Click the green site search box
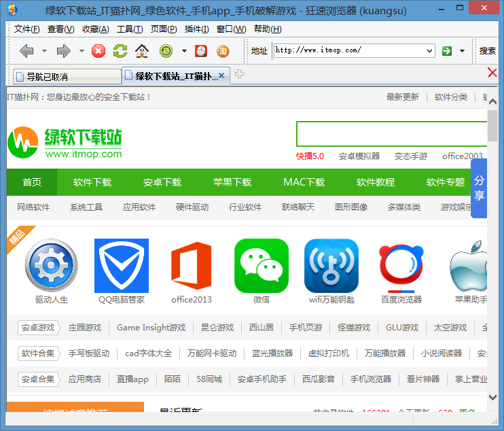 click(x=391, y=134)
